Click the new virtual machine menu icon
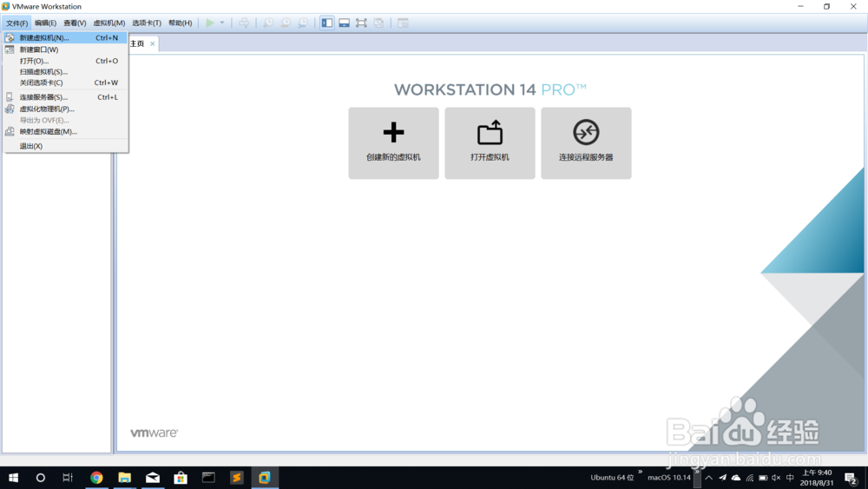The height and width of the screenshot is (489, 868). click(10, 37)
